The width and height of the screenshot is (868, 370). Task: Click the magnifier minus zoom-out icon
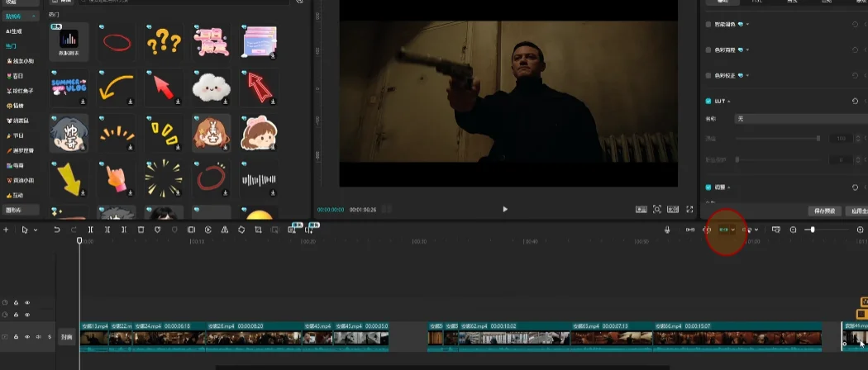coord(793,230)
